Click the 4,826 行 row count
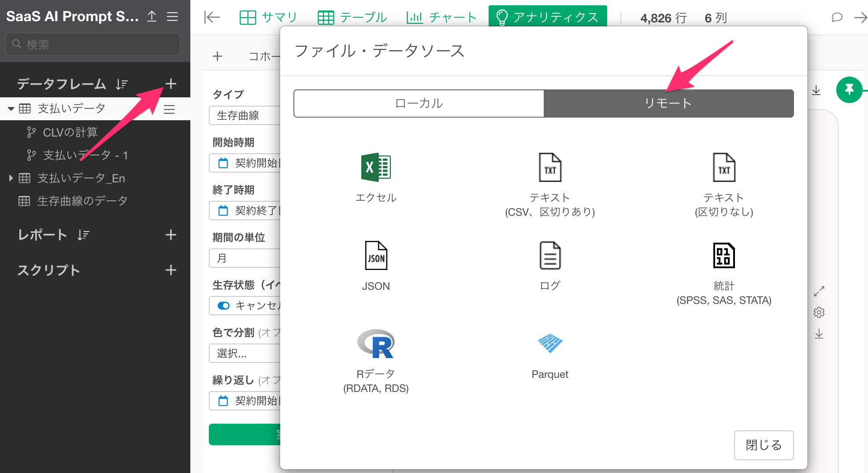 click(x=664, y=18)
